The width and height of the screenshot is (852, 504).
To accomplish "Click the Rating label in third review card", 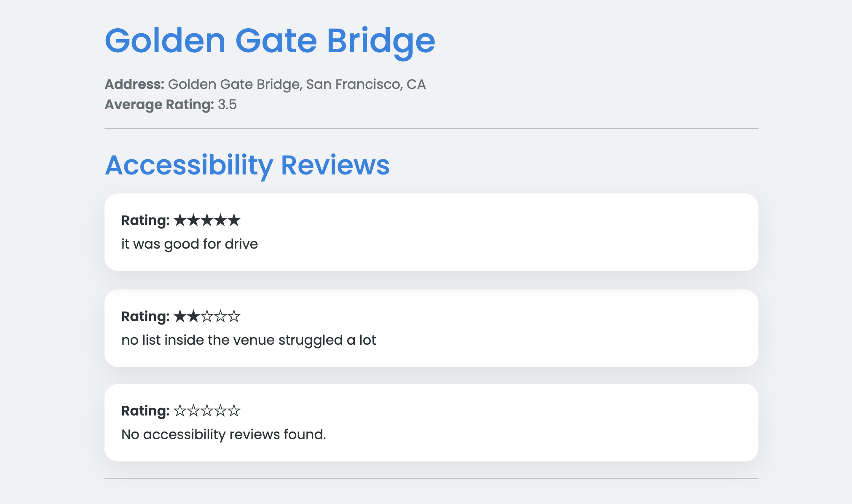I will coord(145,411).
